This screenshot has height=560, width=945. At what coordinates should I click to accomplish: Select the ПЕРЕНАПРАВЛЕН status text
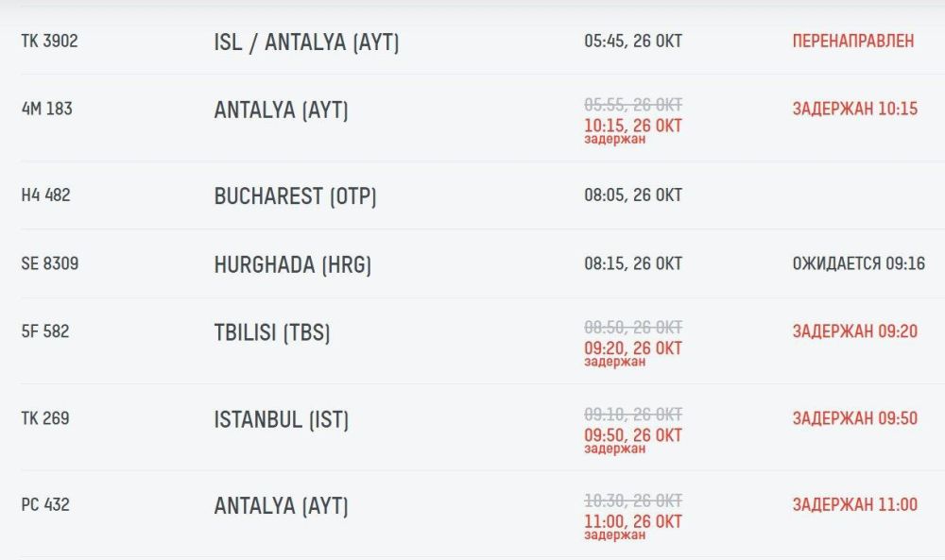pyautogui.click(x=852, y=42)
